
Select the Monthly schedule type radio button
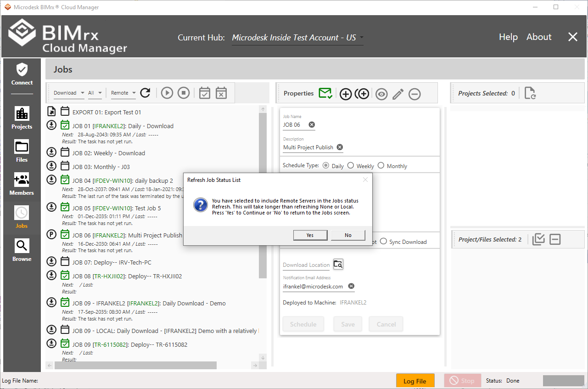point(381,165)
